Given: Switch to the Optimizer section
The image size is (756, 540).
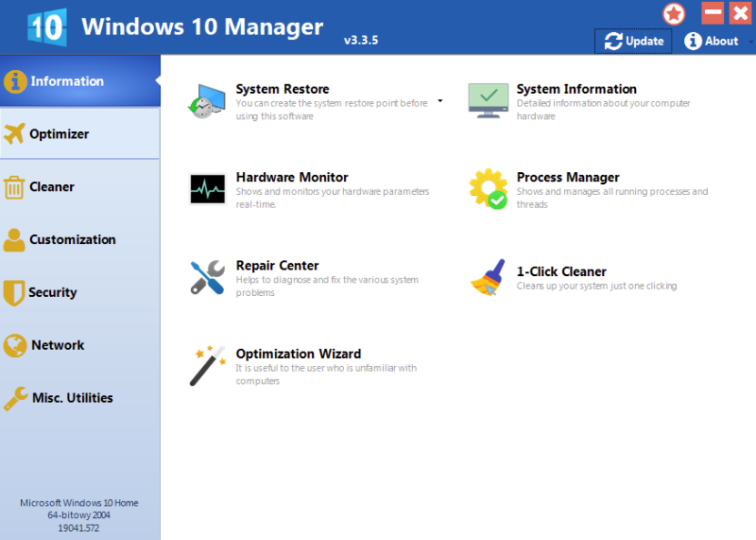Looking at the screenshot, I should [80, 133].
